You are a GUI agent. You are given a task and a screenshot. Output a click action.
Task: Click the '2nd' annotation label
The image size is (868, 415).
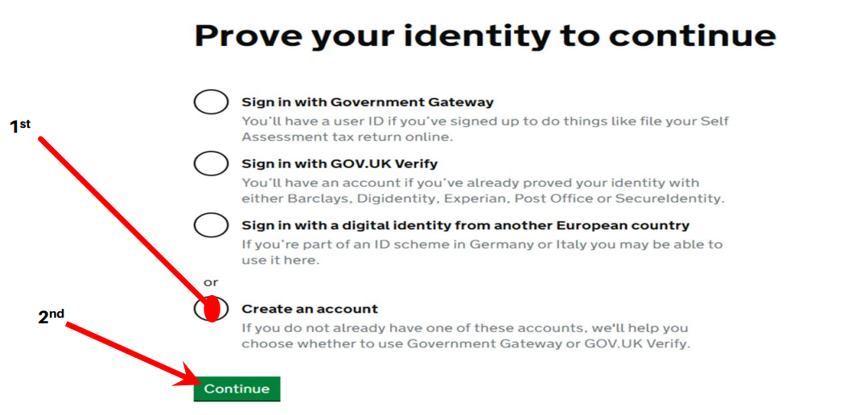coord(51,316)
